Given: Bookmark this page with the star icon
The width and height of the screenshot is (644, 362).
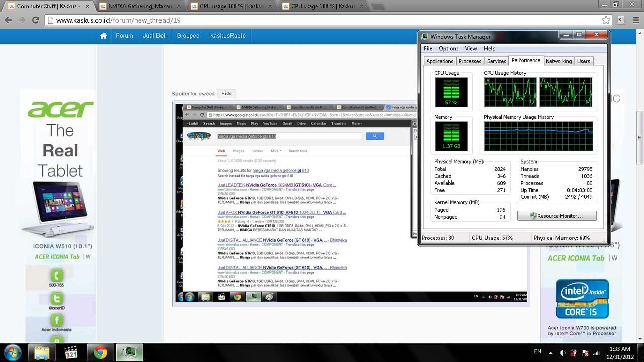Looking at the screenshot, I should click(x=606, y=20).
